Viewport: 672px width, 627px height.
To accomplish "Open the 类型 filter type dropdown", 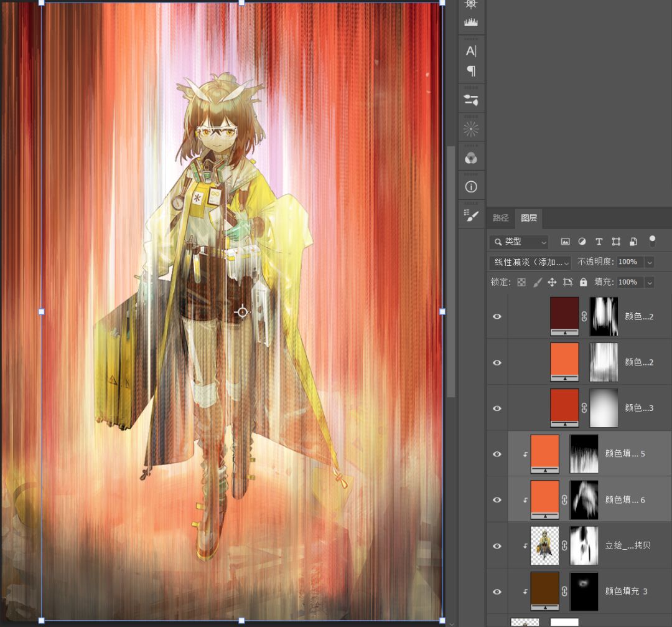I will (x=519, y=242).
